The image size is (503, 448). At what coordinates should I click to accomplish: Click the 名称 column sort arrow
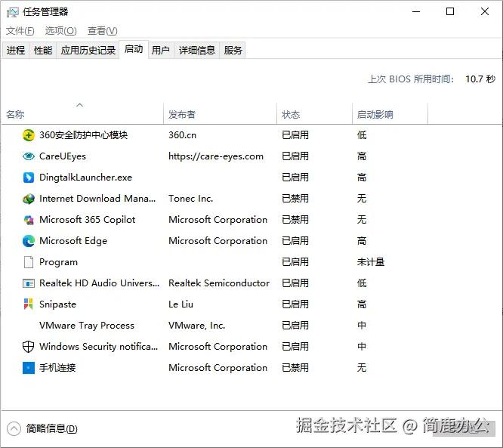click(79, 105)
